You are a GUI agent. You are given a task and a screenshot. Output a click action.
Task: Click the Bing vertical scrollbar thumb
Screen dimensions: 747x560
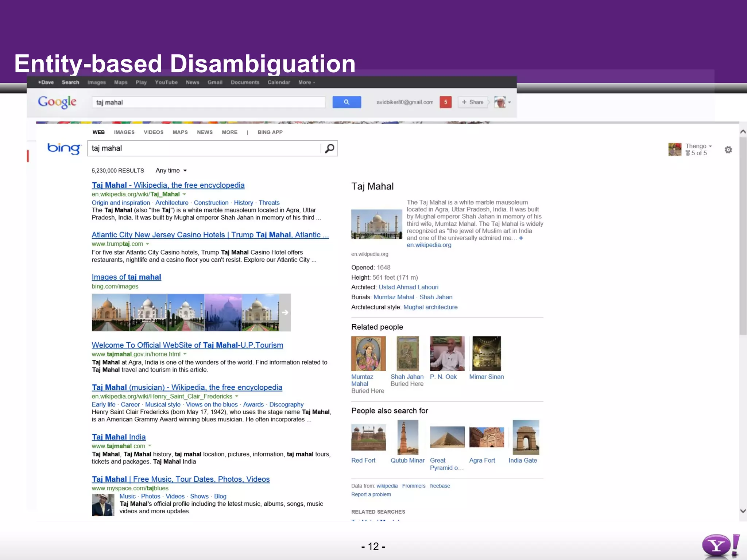[x=743, y=236]
